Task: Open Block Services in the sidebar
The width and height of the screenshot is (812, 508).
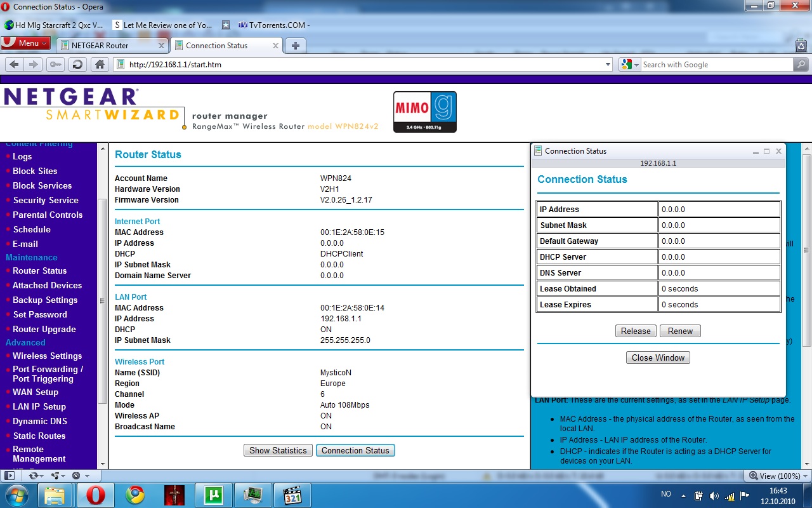Action: (42, 185)
